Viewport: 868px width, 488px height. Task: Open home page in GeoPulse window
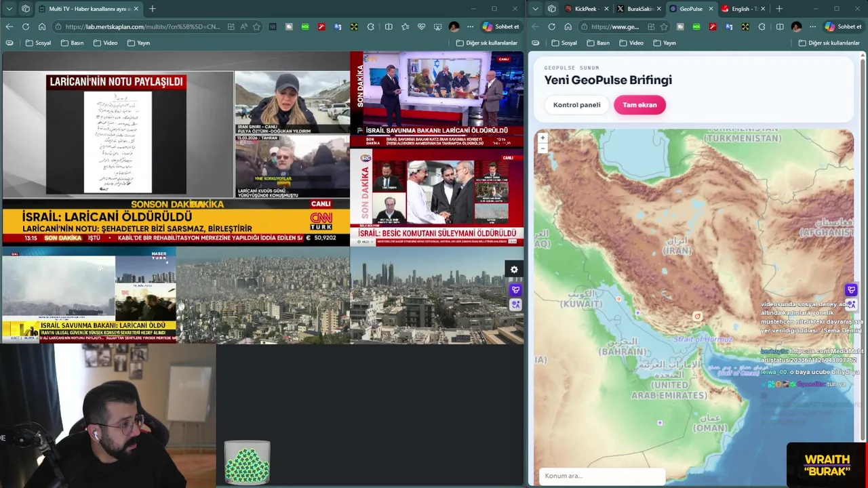click(x=568, y=26)
